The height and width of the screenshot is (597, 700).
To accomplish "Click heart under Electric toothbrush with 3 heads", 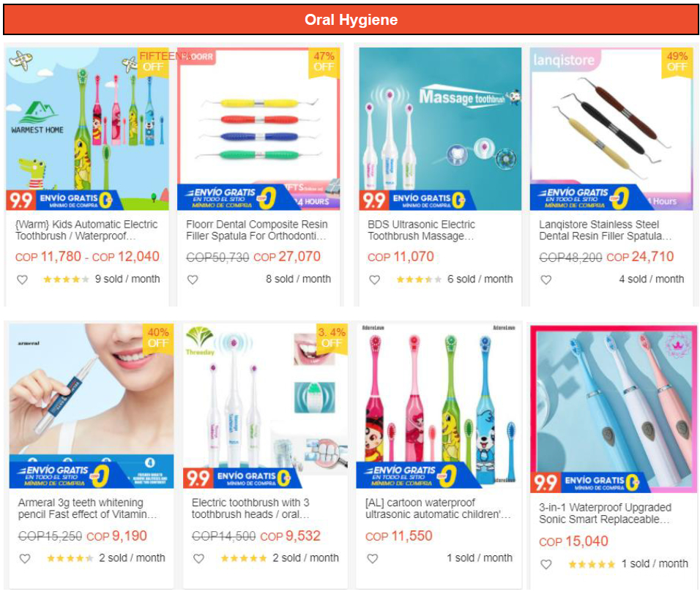I will [198, 559].
